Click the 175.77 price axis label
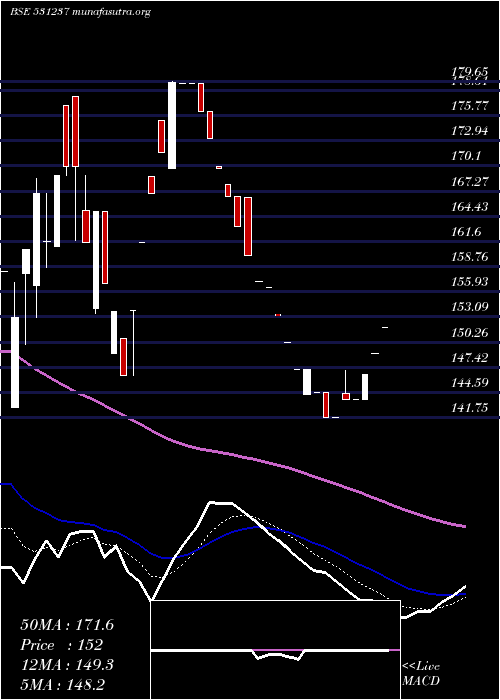The width and height of the screenshot is (500, 700). point(470,106)
